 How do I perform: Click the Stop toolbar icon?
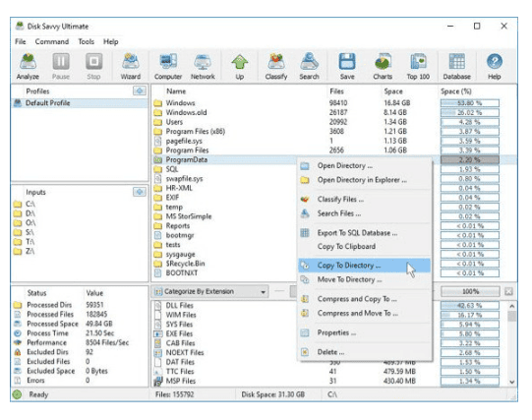(x=93, y=67)
